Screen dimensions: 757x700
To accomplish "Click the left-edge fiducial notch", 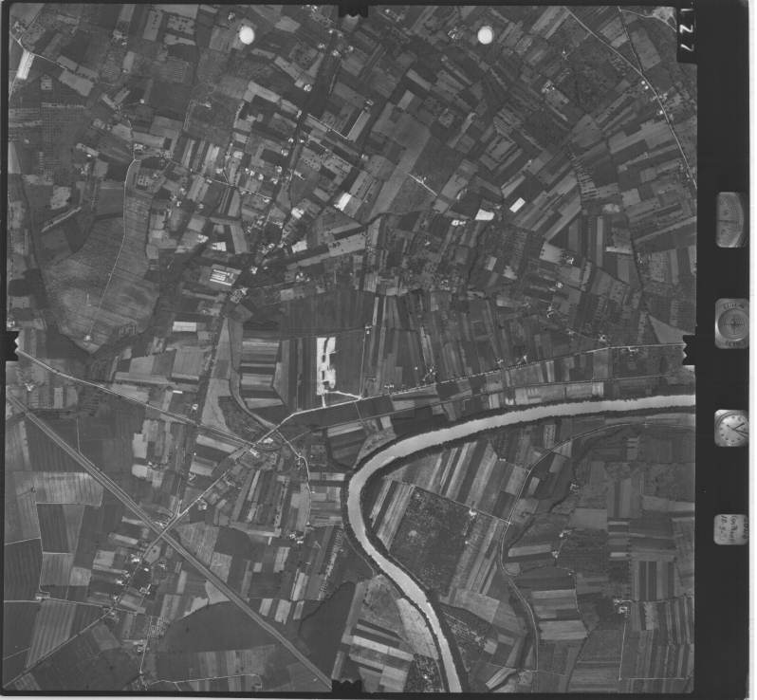I will 10,344.
